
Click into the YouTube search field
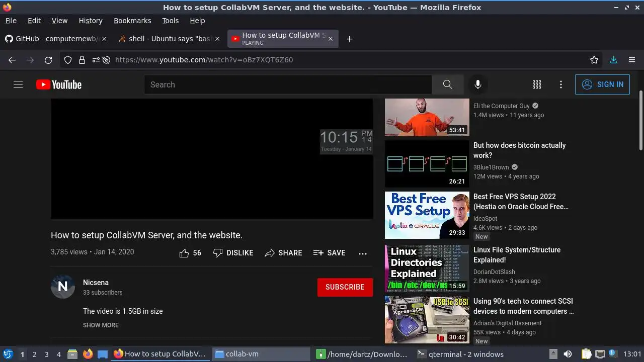click(288, 84)
